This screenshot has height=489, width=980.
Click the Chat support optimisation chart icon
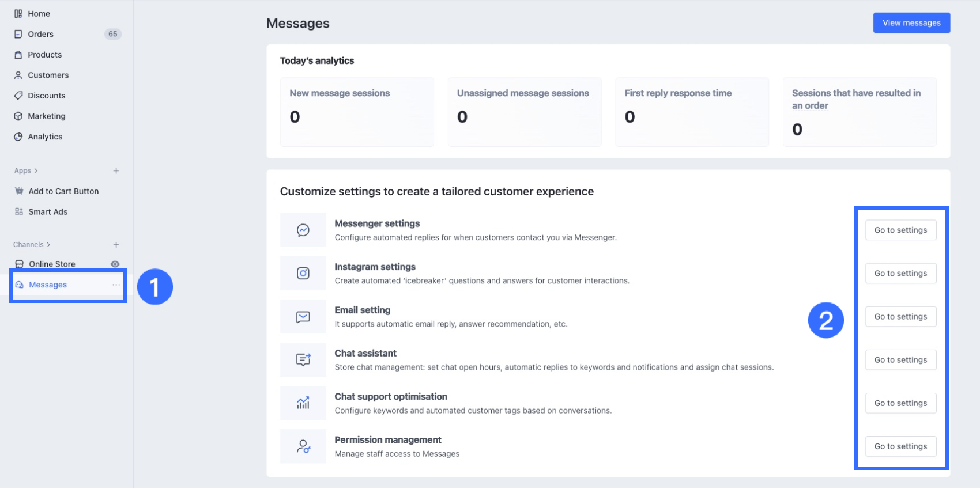pos(303,403)
